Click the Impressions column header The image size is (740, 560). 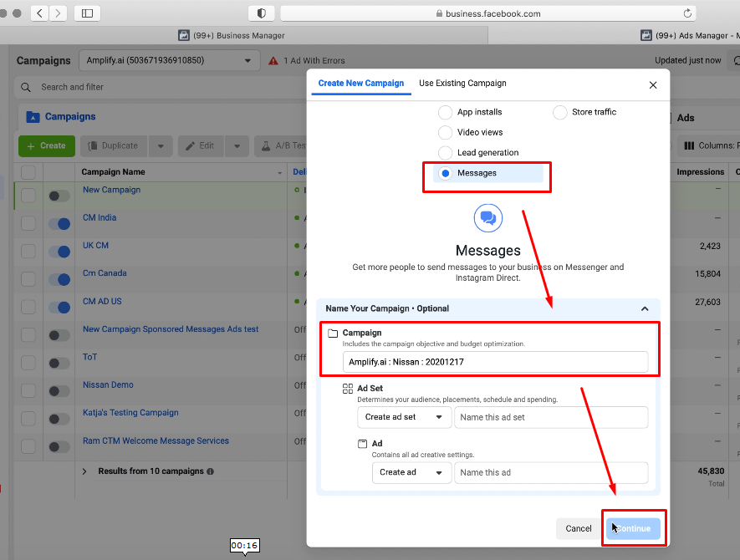pos(700,172)
